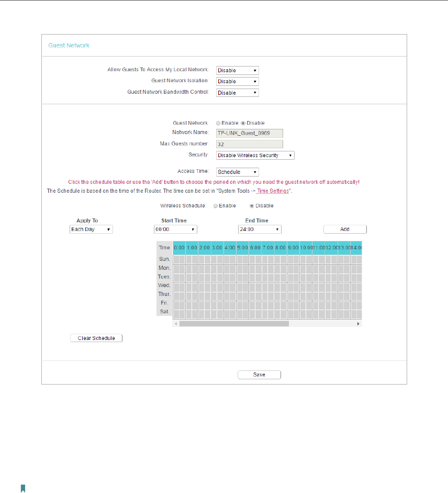
Task: Open the Security dropdown
Action: pyautogui.click(x=255, y=155)
